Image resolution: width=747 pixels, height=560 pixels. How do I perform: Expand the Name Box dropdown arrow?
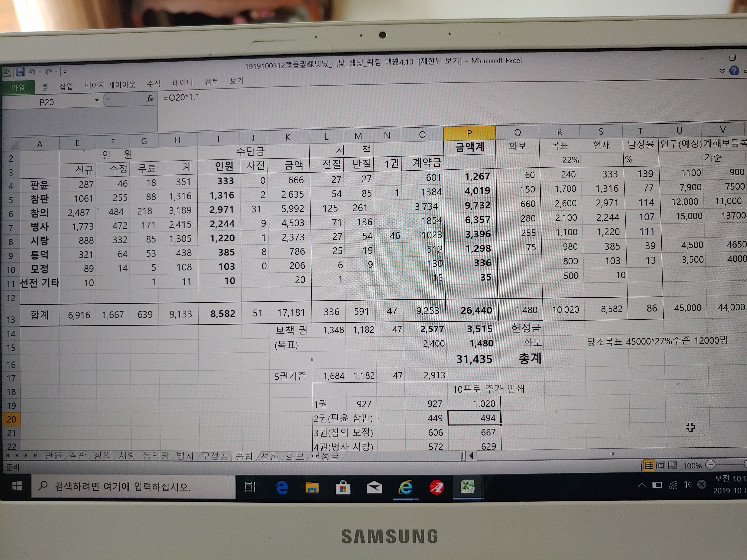(97, 100)
